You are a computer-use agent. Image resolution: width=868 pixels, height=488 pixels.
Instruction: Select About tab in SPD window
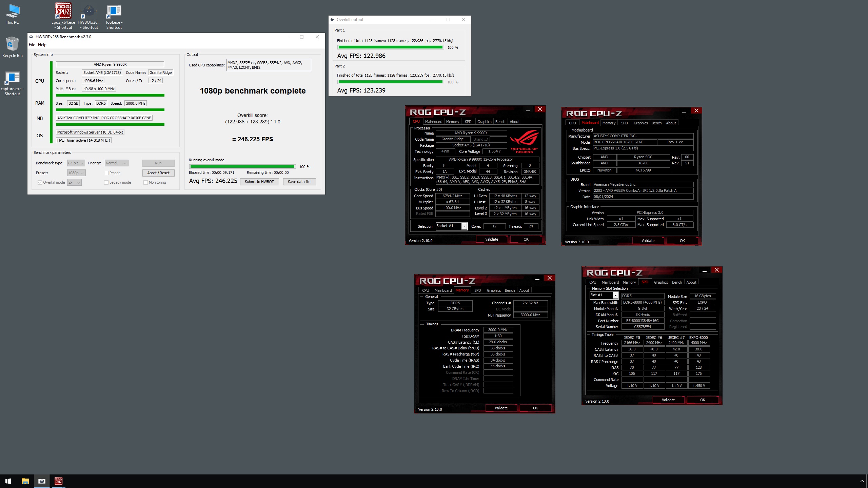[x=691, y=282]
